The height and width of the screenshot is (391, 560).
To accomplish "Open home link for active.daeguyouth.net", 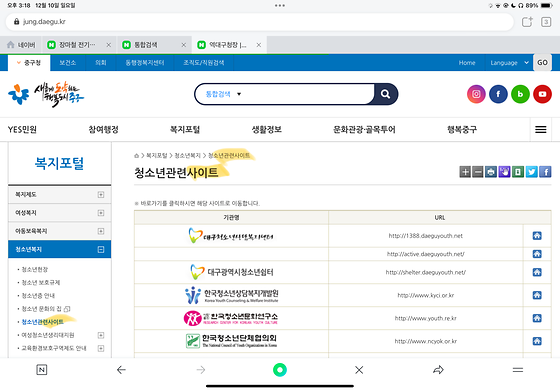I will 537,254.
